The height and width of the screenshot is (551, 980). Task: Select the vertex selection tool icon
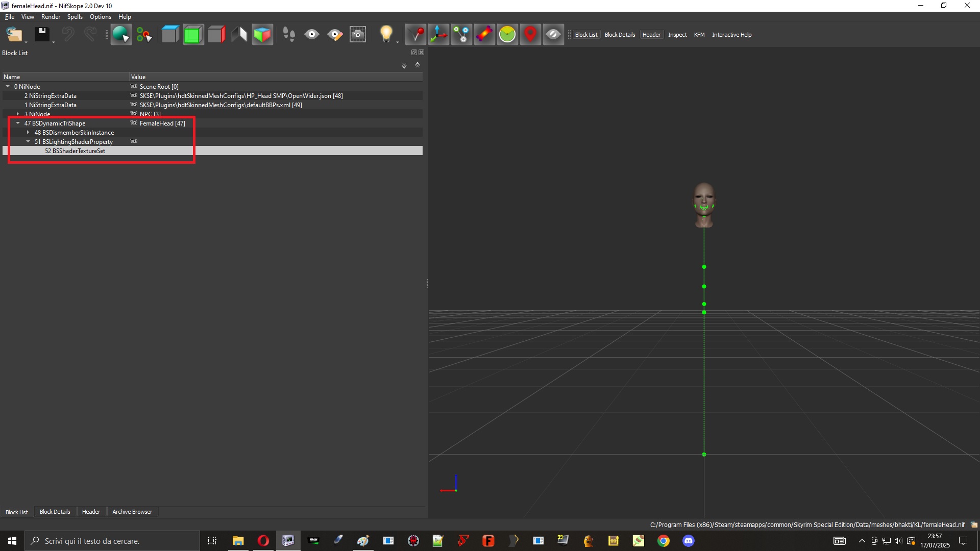point(144,35)
